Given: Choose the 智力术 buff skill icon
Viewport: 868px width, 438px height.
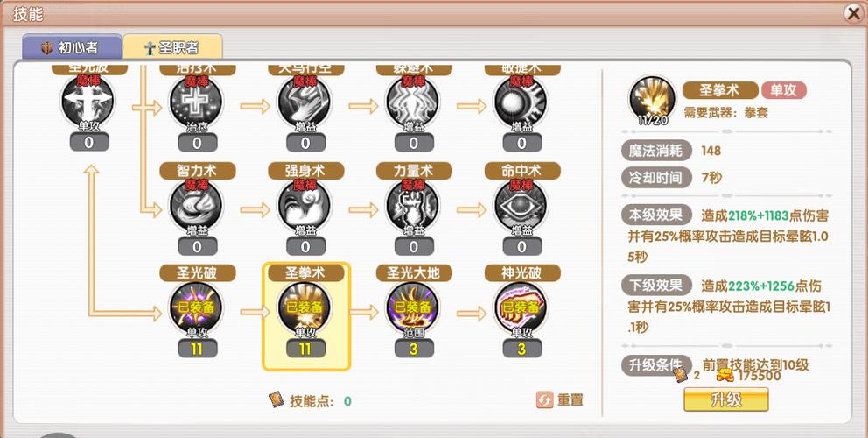Looking at the screenshot, I should coord(197,206).
